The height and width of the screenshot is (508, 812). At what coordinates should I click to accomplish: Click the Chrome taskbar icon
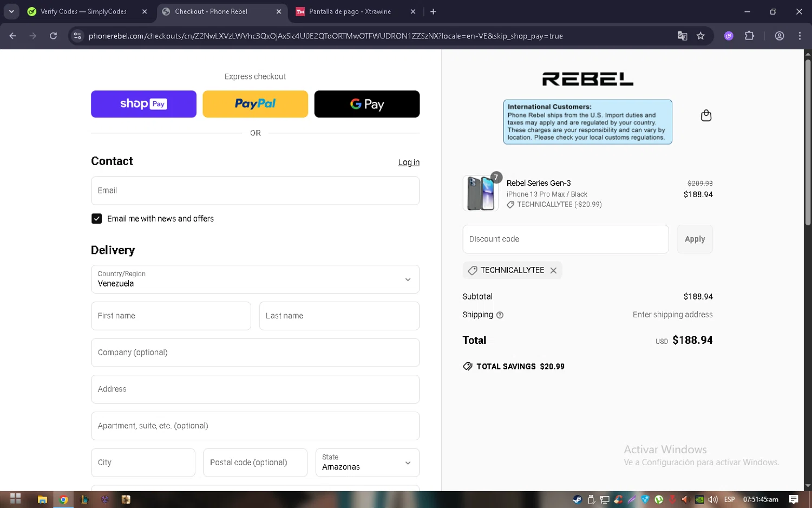tap(63, 499)
